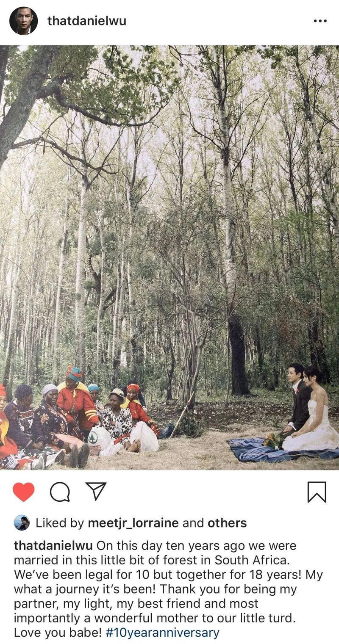Tap the thatdanielwu username in header

pos(87,21)
